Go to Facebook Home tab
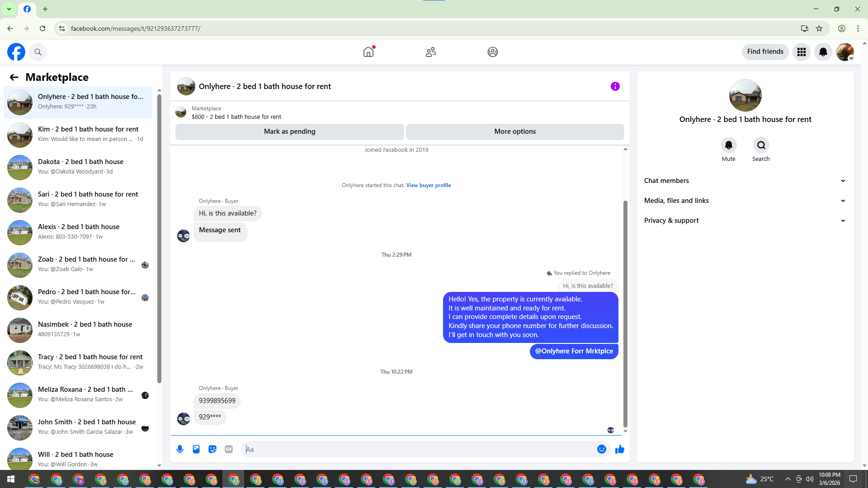 coord(368,52)
